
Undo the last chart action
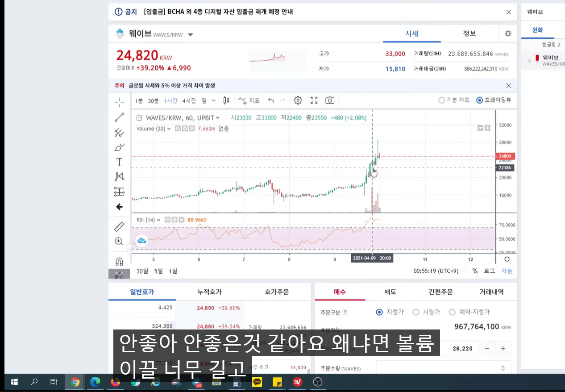tap(271, 100)
